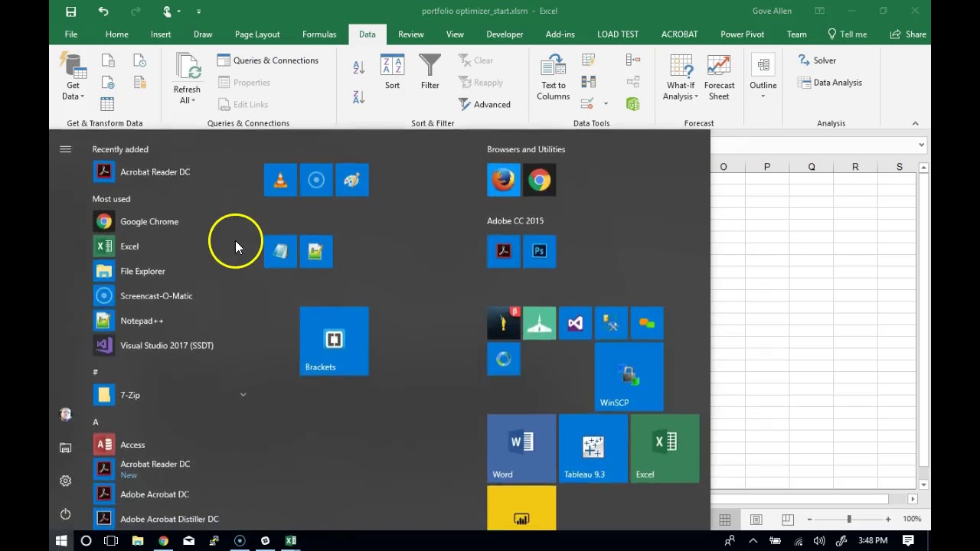Click Excel icon on the taskbar
This screenshot has height=551, width=980.
pyautogui.click(x=291, y=540)
